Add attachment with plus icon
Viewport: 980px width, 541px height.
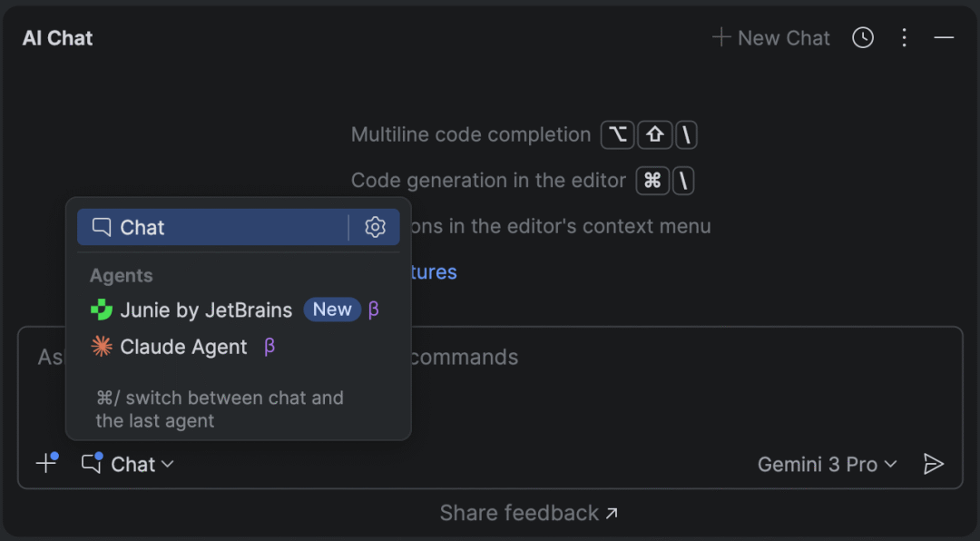(47, 464)
